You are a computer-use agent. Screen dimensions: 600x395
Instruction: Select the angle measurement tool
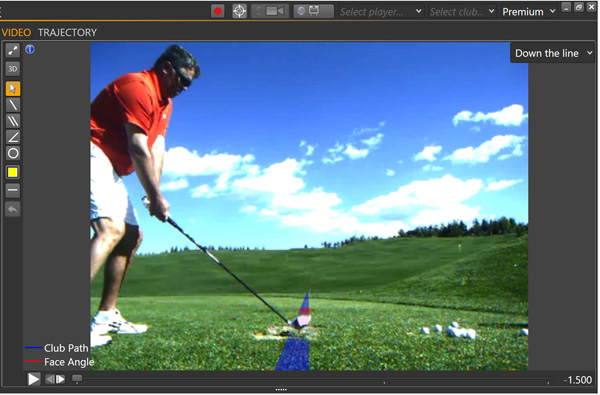pyautogui.click(x=13, y=137)
